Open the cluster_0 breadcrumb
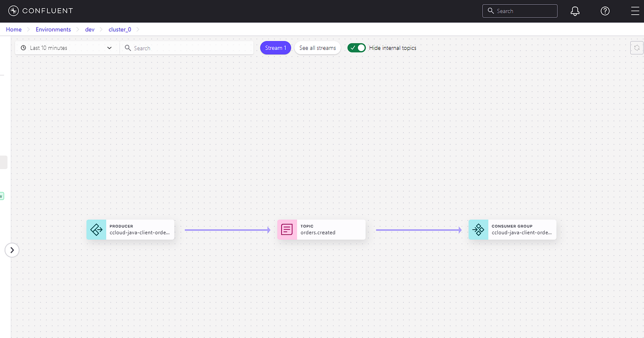 click(120, 29)
